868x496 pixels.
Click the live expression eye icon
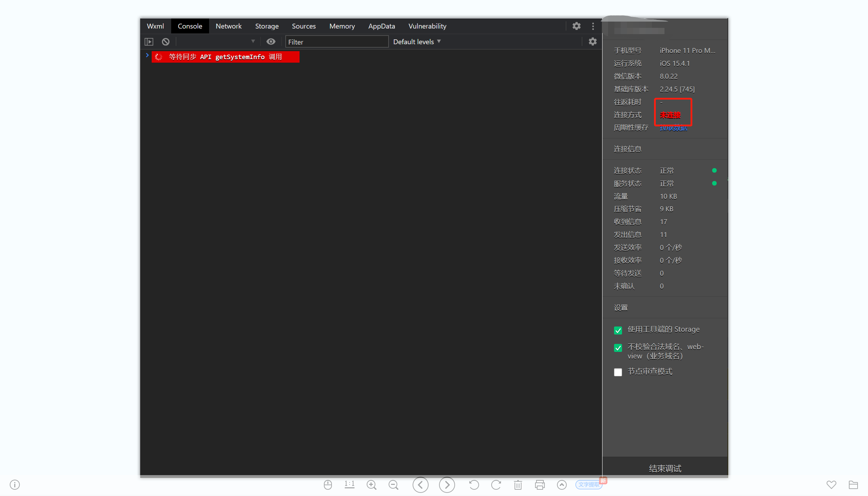pyautogui.click(x=271, y=42)
